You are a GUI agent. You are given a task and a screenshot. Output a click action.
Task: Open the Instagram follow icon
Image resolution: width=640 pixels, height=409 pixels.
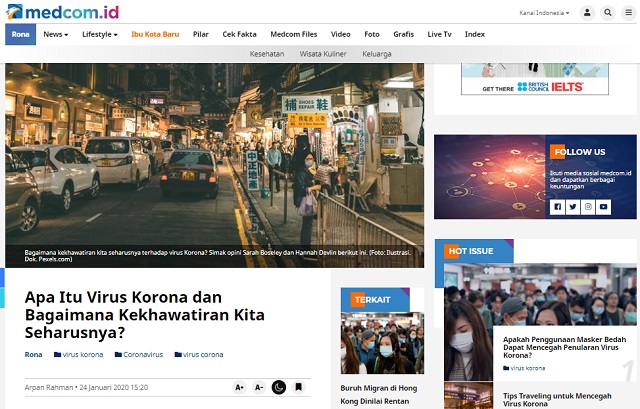[x=589, y=207]
